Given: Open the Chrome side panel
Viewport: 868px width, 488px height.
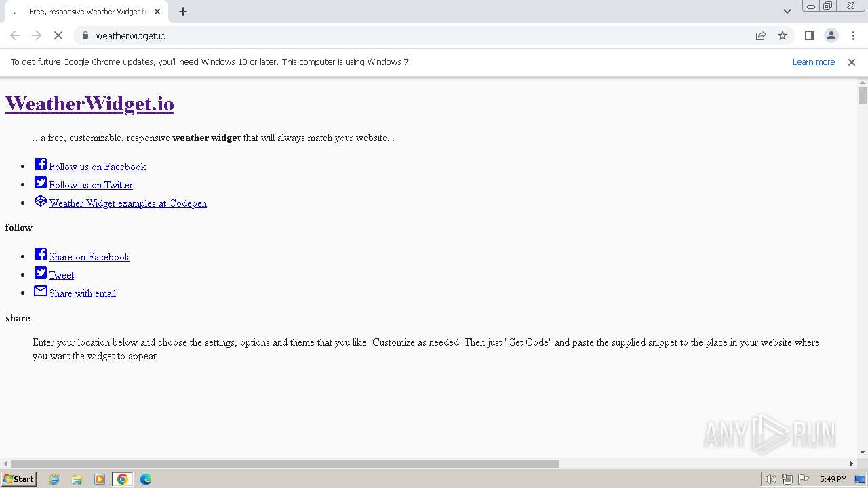Looking at the screenshot, I should click(809, 35).
